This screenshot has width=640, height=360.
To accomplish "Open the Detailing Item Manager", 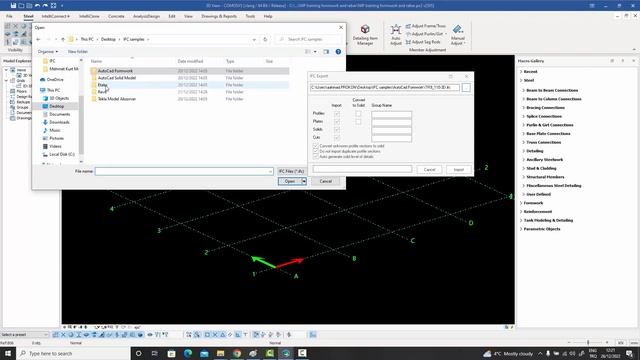I will pyautogui.click(x=365, y=35).
